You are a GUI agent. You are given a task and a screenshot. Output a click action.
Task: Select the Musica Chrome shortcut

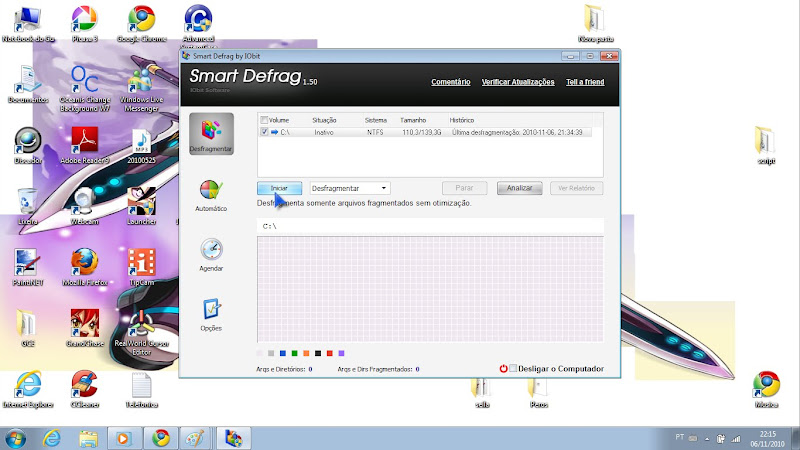coord(766,389)
